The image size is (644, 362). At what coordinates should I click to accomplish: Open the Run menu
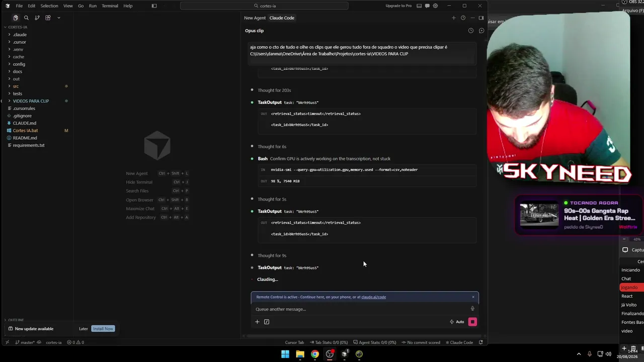pos(93,6)
